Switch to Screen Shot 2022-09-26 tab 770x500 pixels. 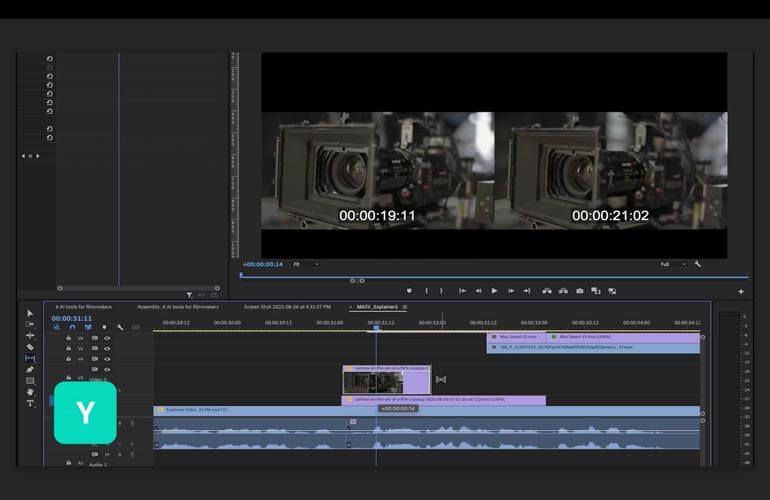287,307
